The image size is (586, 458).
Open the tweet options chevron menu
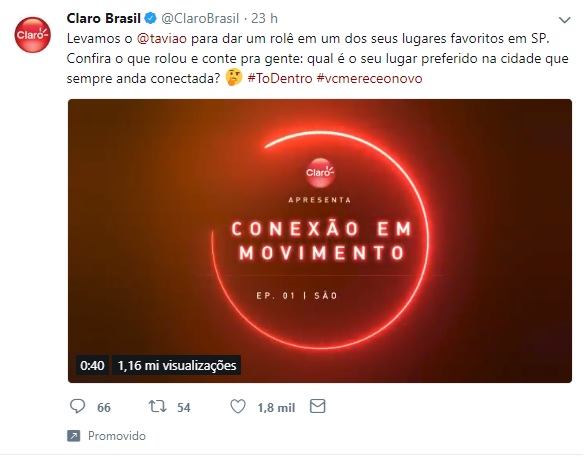click(x=564, y=20)
